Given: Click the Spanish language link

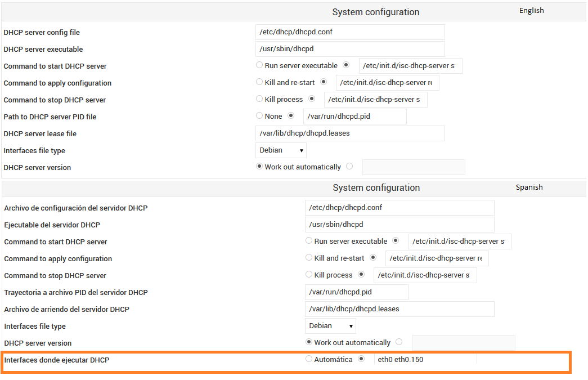Looking at the screenshot, I should tap(529, 186).
